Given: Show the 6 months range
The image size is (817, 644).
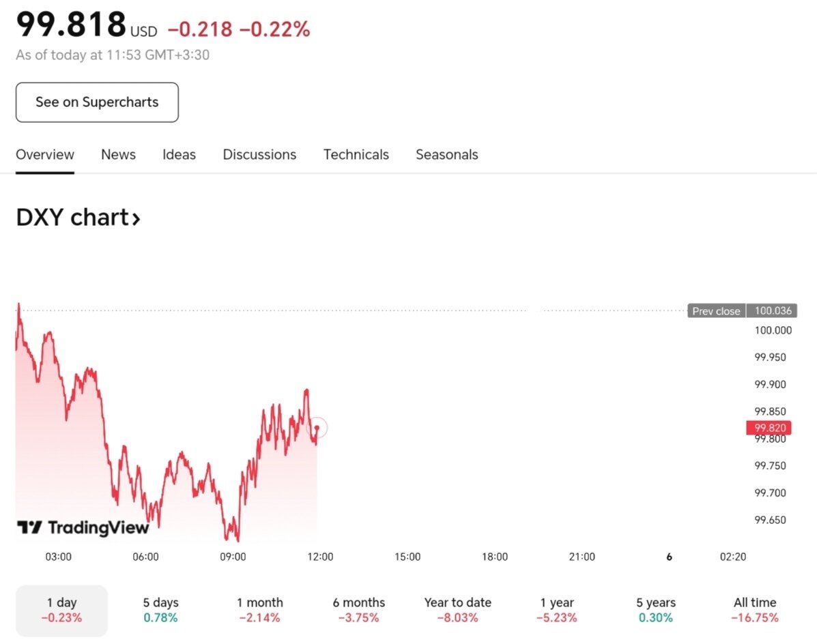Looking at the screenshot, I should coord(358,610).
